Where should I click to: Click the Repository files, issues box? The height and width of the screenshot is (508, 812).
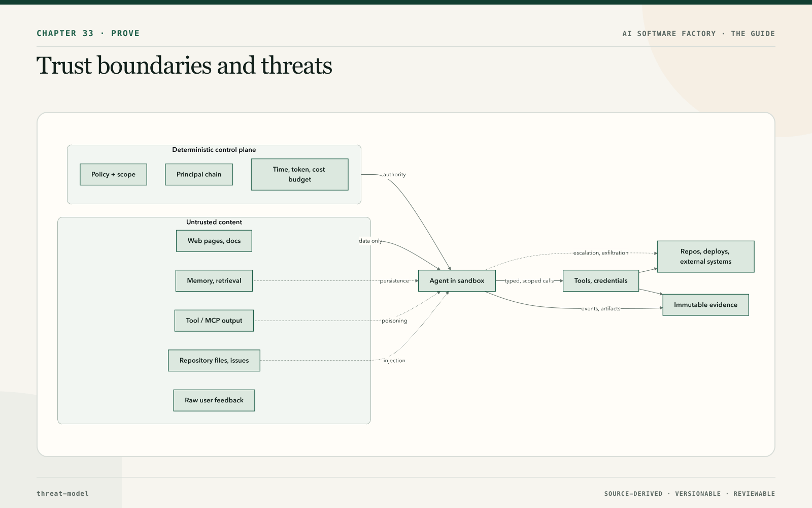[x=214, y=360]
